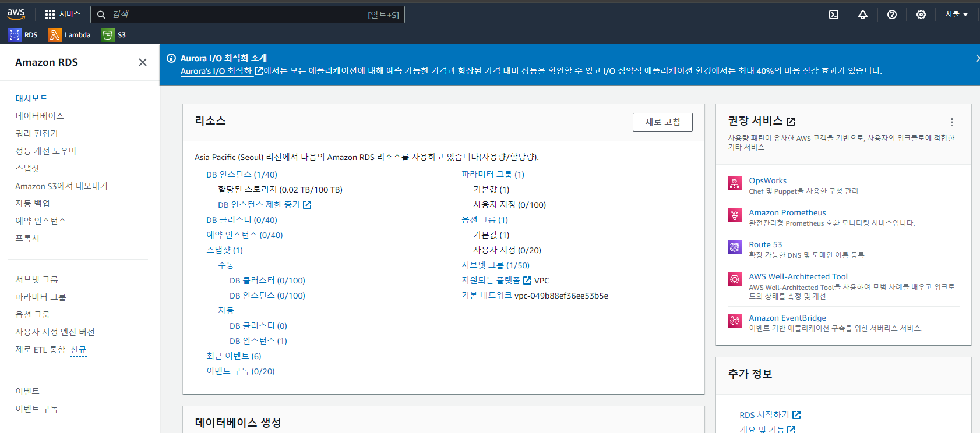Click the Amazon Prometheus service icon

coord(735,215)
